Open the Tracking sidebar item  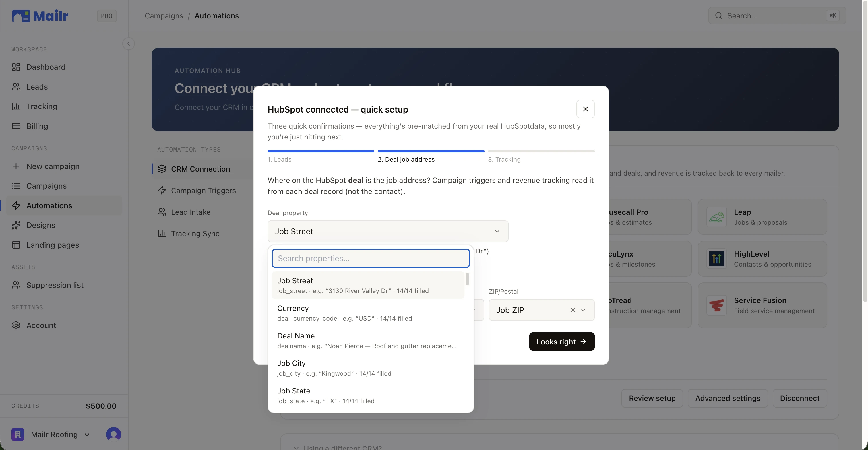(64, 106)
